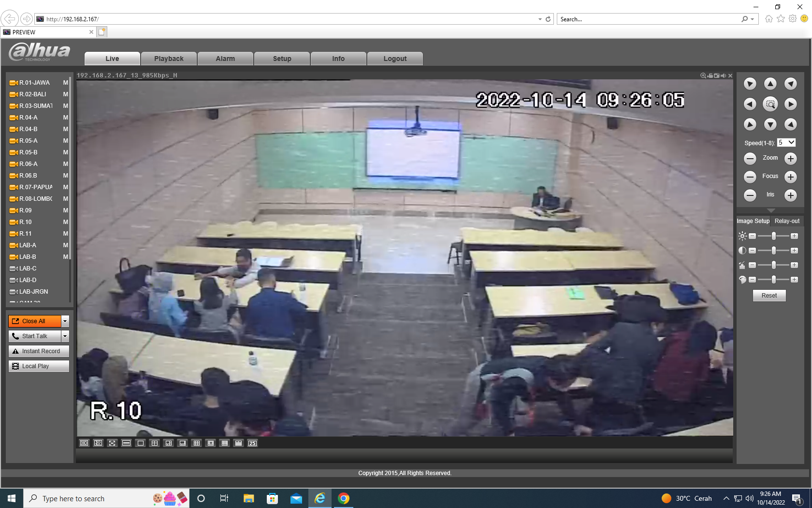The height and width of the screenshot is (508, 812).
Task: Decrease Focus with the minus button
Action: click(x=750, y=177)
